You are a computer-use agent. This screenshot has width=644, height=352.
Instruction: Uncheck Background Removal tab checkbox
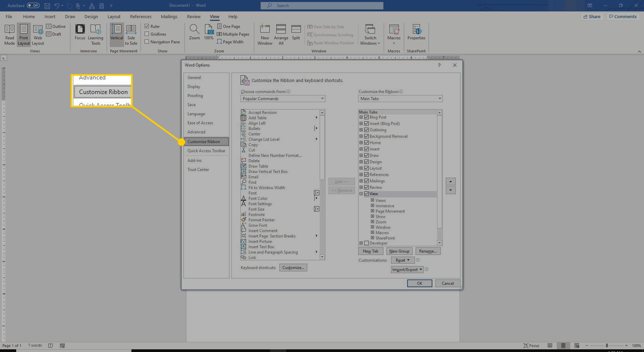click(x=367, y=136)
